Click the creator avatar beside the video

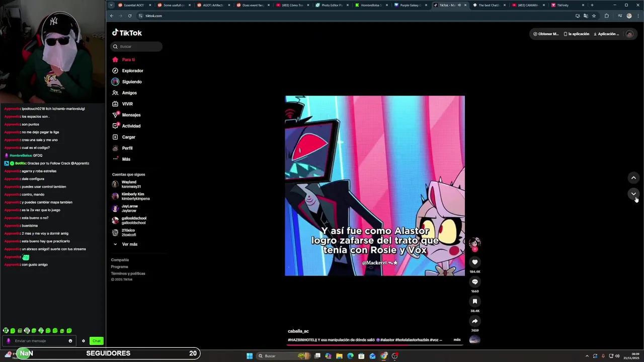coord(474,243)
